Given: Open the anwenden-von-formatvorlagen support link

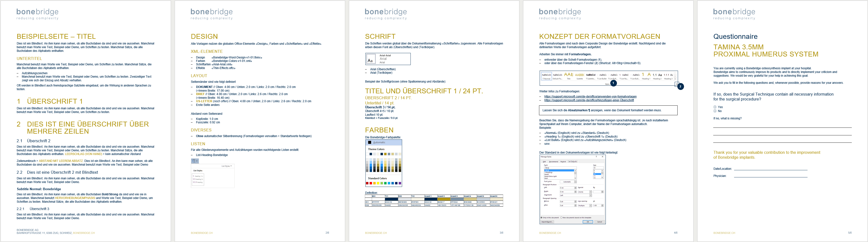Looking at the screenshot, I should [590, 97].
